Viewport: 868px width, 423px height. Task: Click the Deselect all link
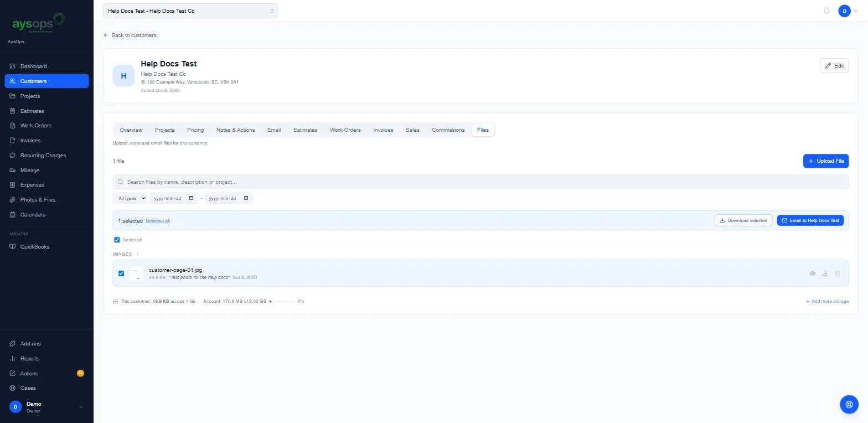click(x=158, y=221)
